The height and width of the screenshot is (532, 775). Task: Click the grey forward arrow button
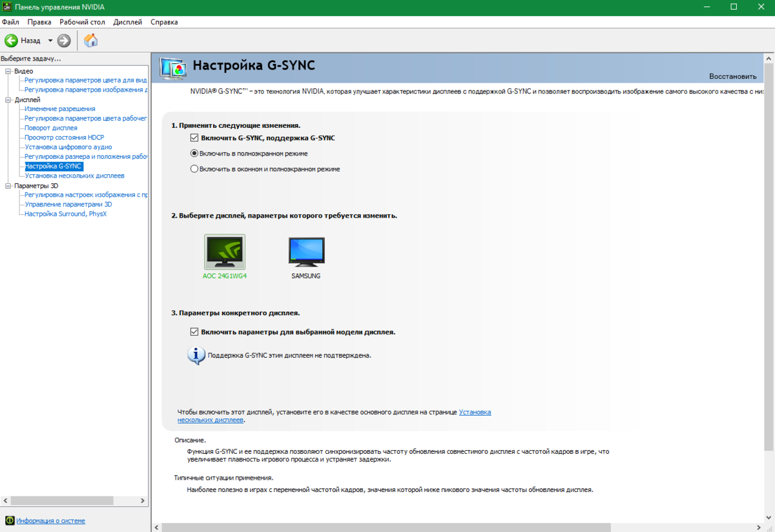point(63,41)
